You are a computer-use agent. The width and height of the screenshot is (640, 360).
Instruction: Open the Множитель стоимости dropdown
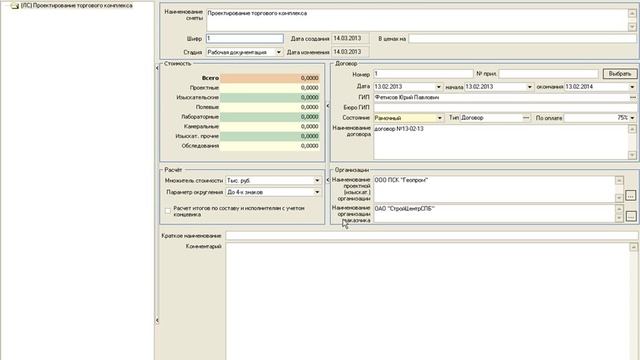tap(317, 180)
